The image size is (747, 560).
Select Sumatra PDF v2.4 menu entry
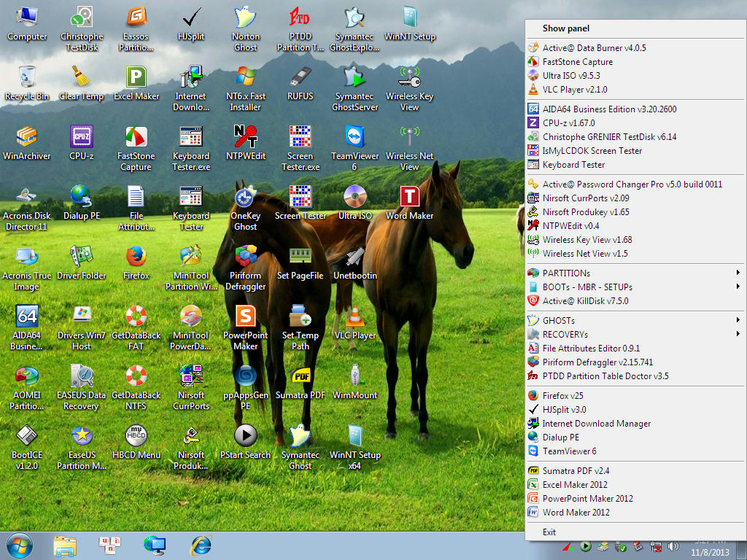click(635, 470)
